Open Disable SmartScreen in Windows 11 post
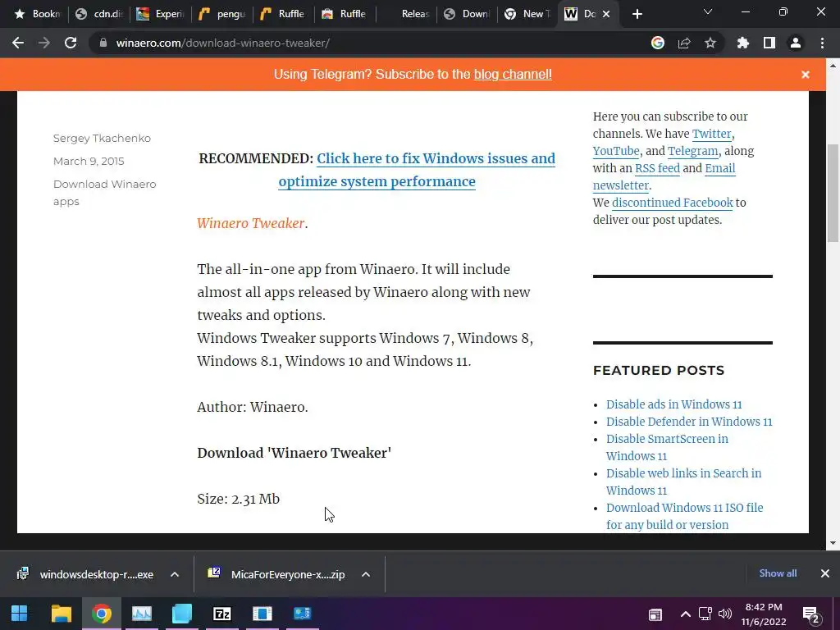The width and height of the screenshot is (840, 630). coord(668,447)
